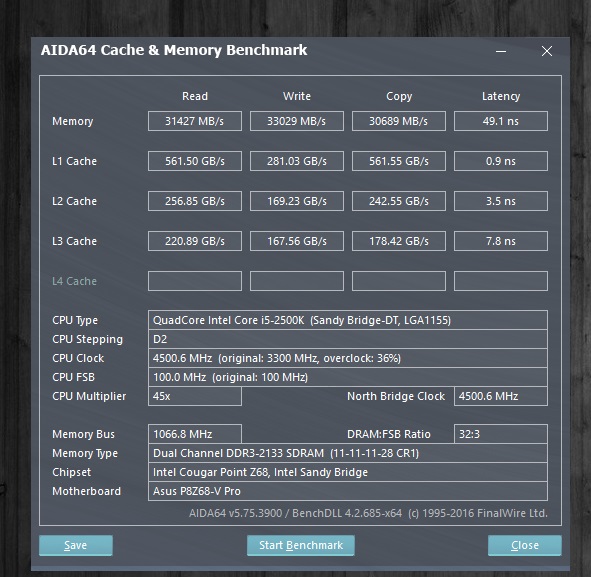591x577 pixels.
Task: Select L1 Cache copy 561.55 GB/s
Action: (x=399, y=161)
